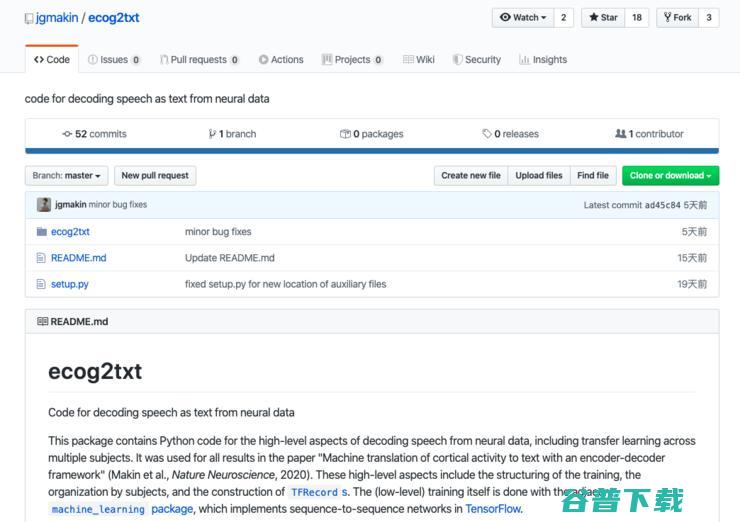Click the Insights tab graph icon

pyautogui.click(x=524, y=59)
